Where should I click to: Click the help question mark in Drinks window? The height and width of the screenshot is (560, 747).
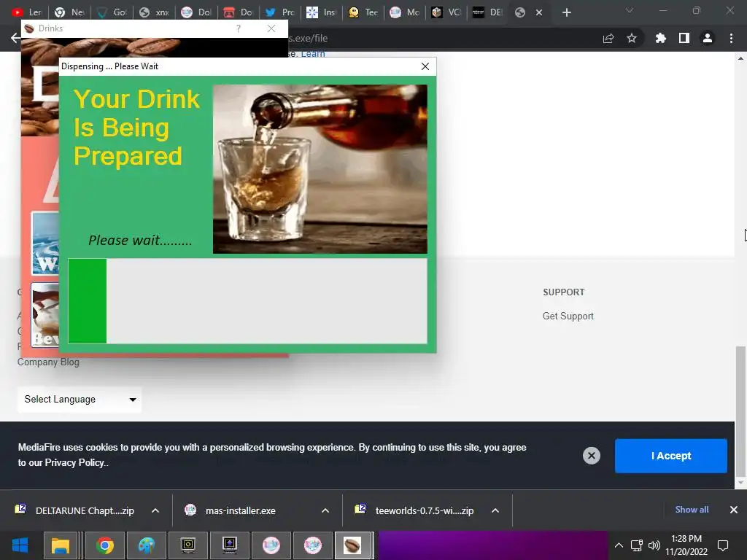coord(239,28)
